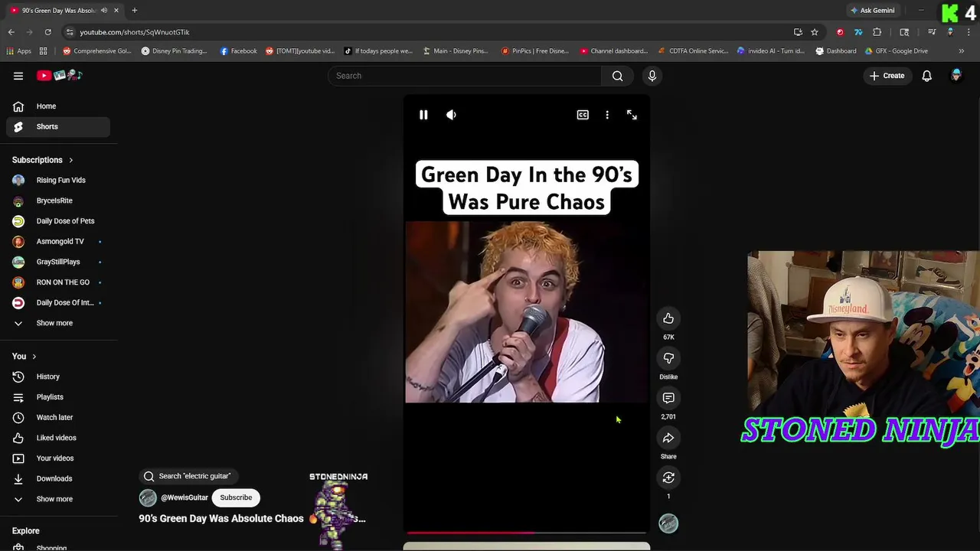Open Shopping under Explore
This screenshot has width=980, height=551.
(x=58, y=547)
